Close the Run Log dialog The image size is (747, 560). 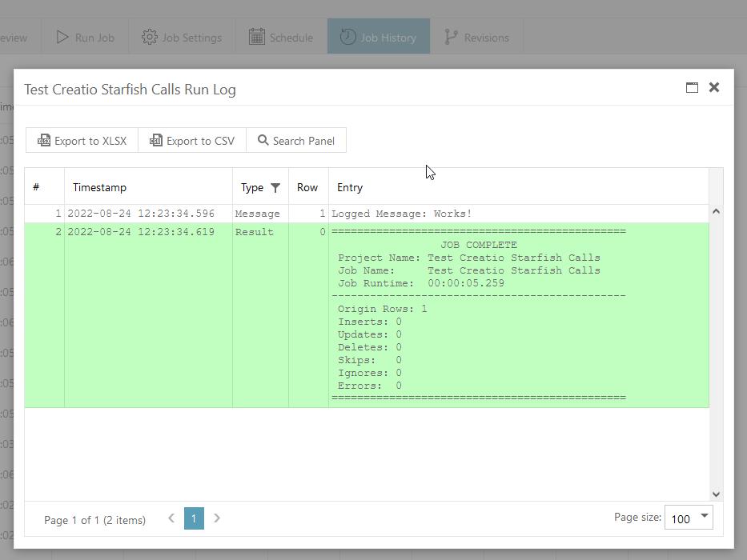click(714, 87)
